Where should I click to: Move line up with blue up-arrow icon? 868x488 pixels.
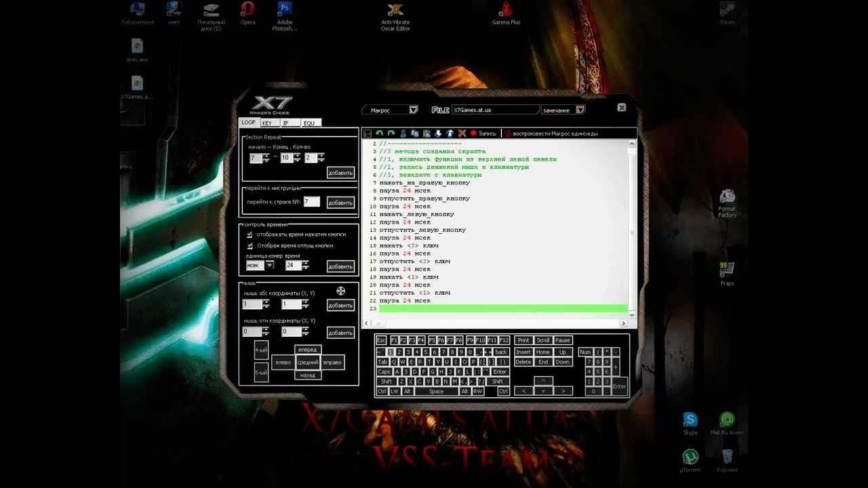450,134
